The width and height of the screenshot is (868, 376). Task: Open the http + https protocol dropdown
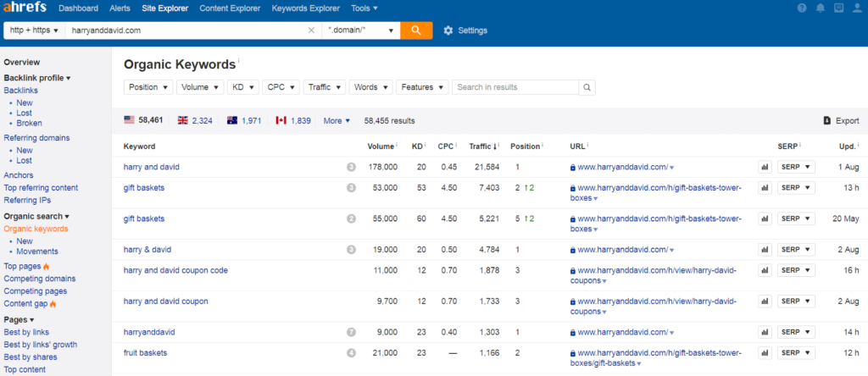[x=34, y=30]
